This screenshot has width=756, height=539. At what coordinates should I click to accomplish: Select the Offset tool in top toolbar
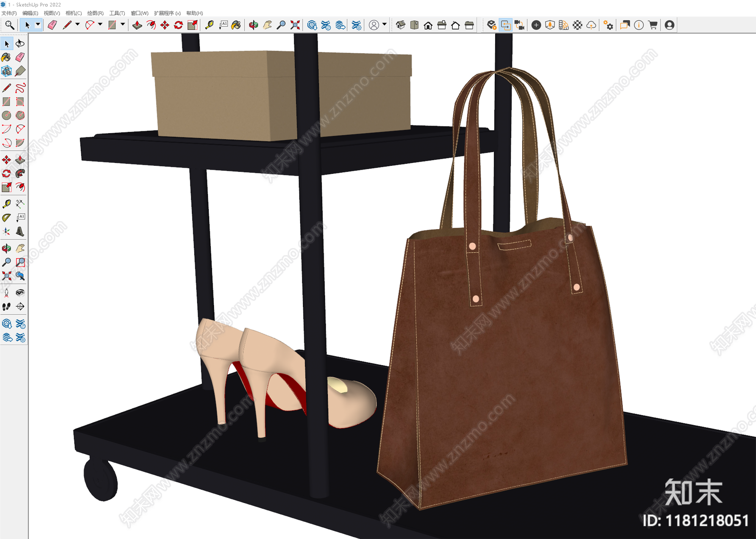151,25
